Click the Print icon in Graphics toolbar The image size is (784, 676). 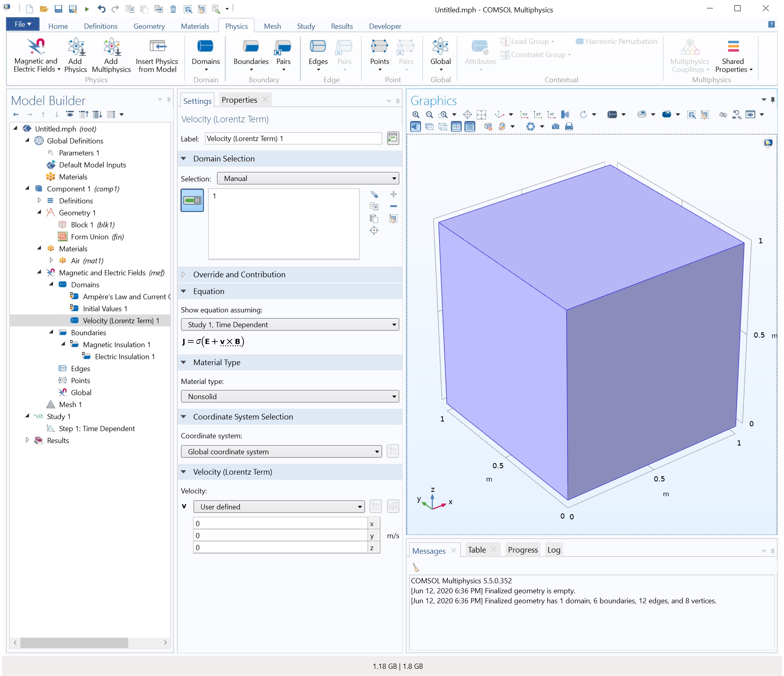(569, 127)
